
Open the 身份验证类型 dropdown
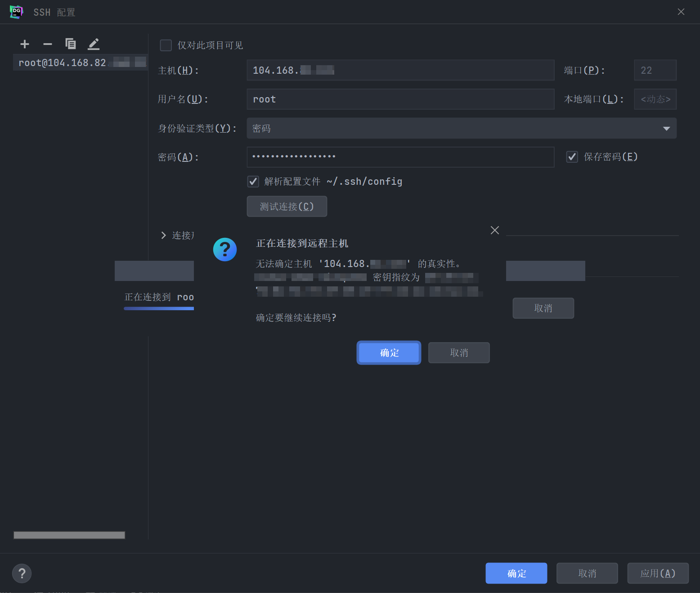(461, 128)
